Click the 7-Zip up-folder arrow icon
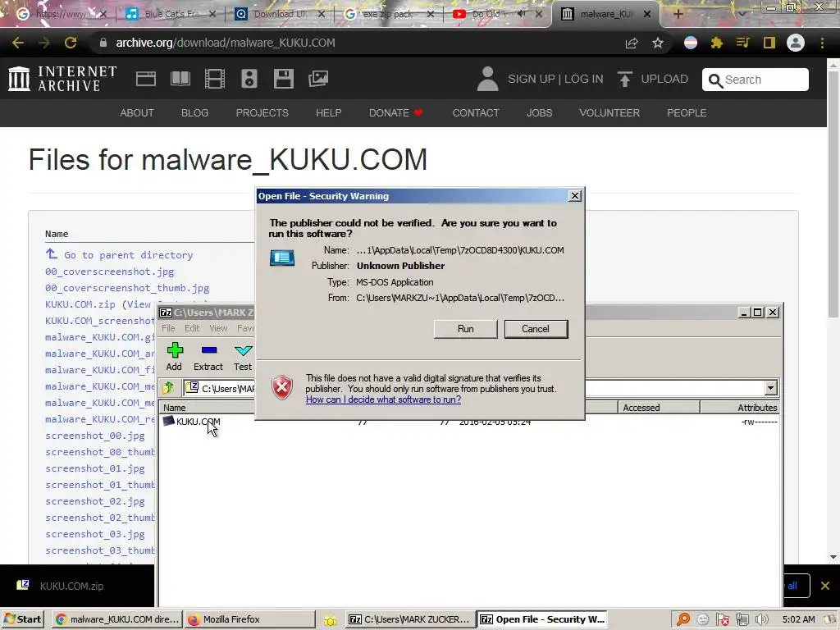Screen dimensions: 840x630 tap(168, 387)
